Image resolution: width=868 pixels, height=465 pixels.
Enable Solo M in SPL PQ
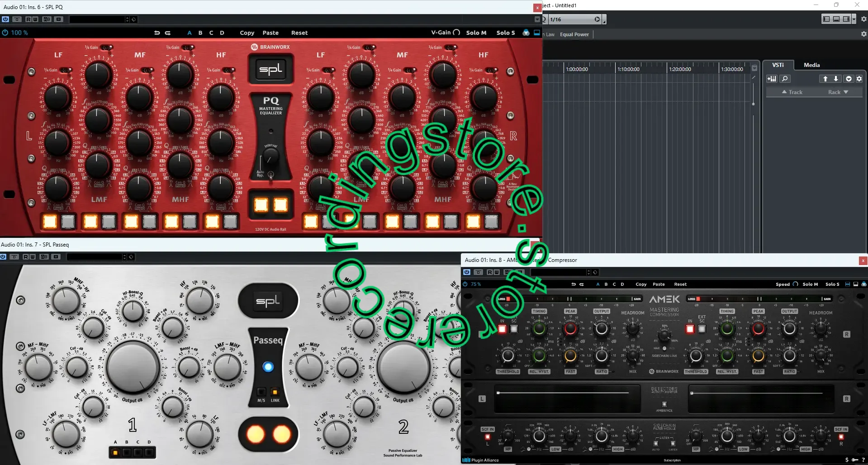click(476, 33)
